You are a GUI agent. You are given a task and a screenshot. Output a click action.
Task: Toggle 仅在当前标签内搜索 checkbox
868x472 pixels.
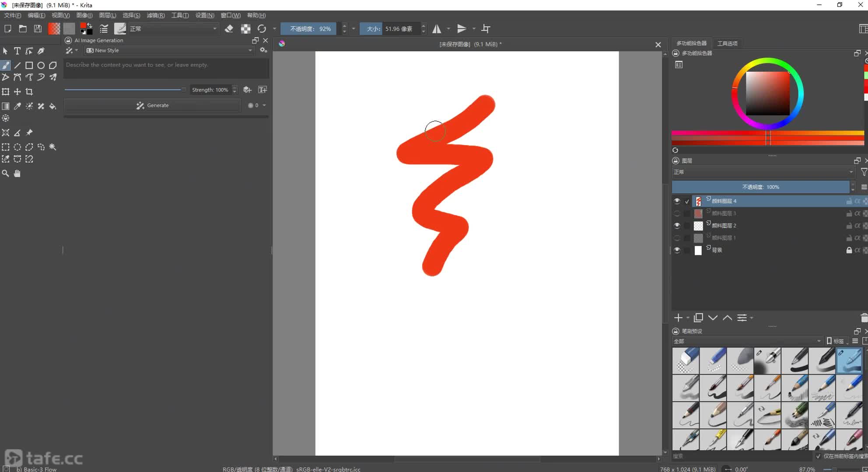point(818,456)
